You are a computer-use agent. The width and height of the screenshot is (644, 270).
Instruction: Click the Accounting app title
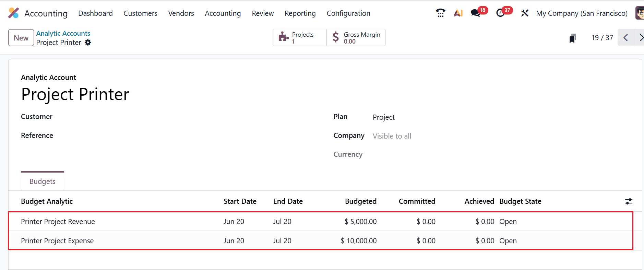[46, 13]
